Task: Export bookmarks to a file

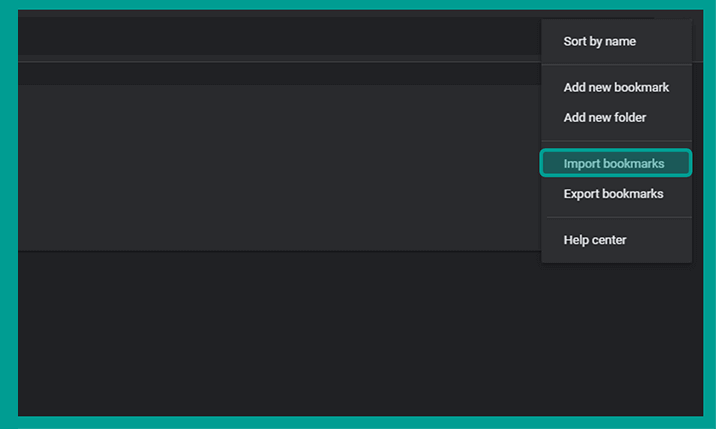Action: pos(616,194)
